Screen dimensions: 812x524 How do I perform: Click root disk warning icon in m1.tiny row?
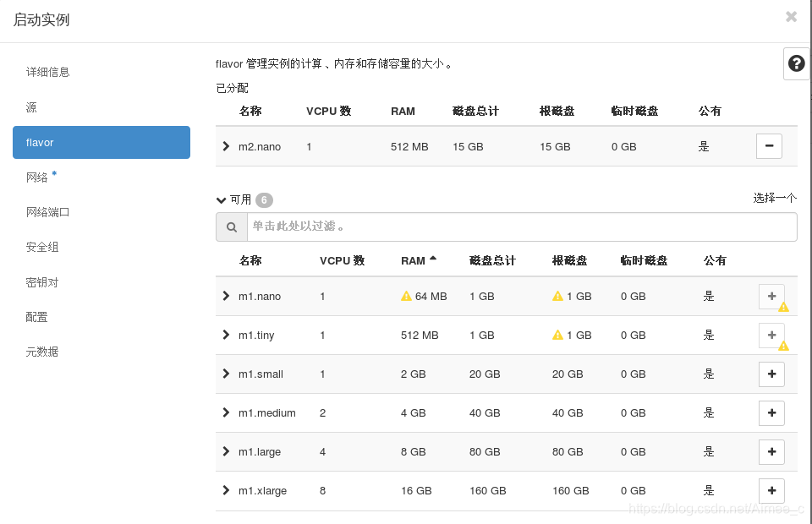pos(557,335)
